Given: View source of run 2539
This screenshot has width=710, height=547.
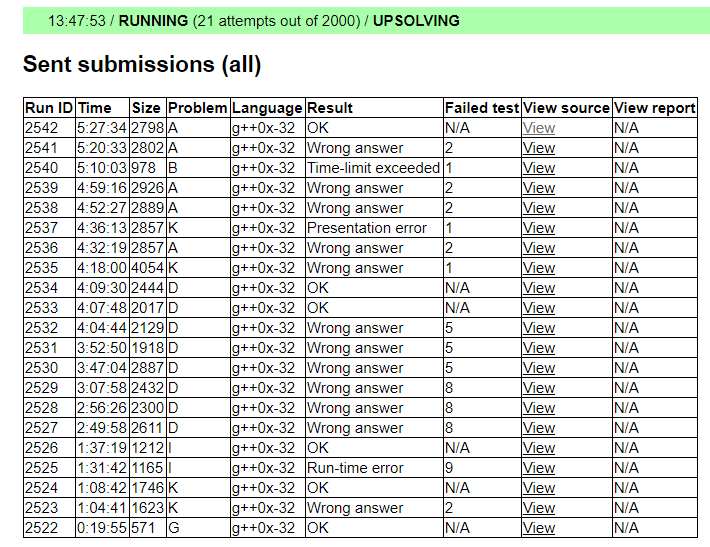Looking at the screenshot, I should [538, 188].
